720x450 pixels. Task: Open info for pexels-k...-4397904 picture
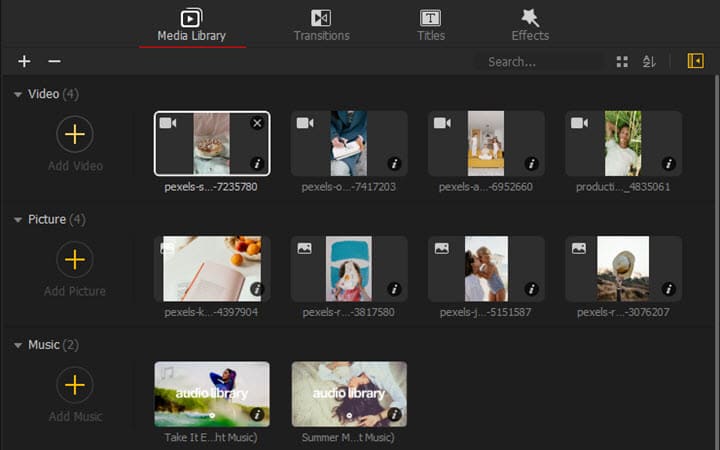[x=257, y=289]
